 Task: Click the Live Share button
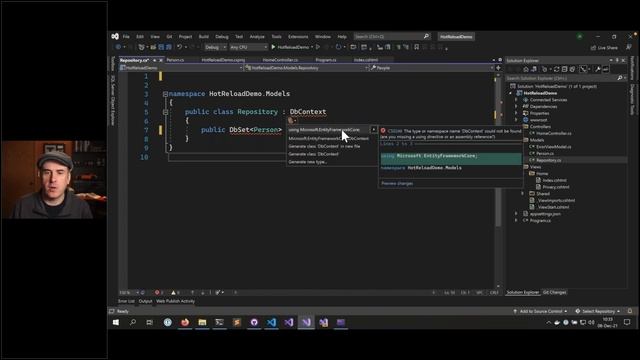604,48
